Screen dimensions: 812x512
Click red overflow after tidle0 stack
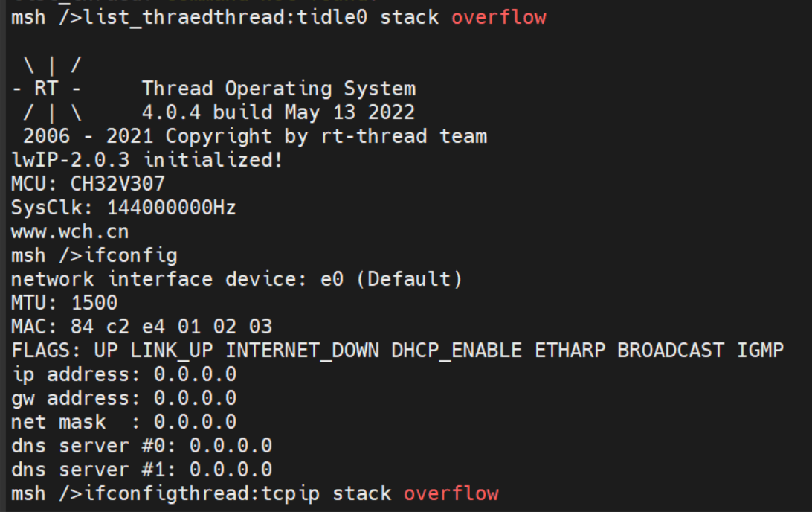coord(498,17)
